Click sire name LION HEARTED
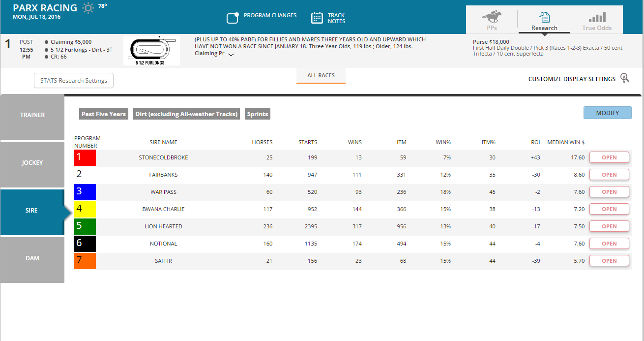The height and width of the screenshot is (341, 644). point(163,226)
